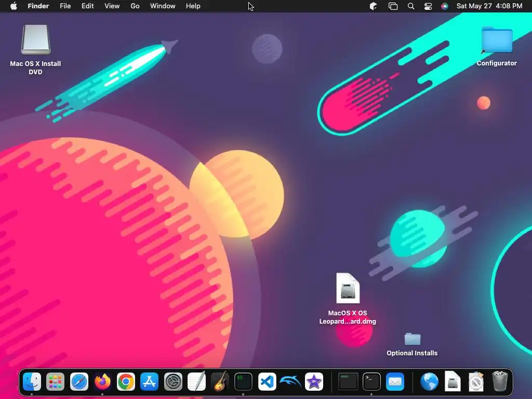532x399 pixels.
Task: Open the PDF document stack in Dock
Action: [476, 382]
